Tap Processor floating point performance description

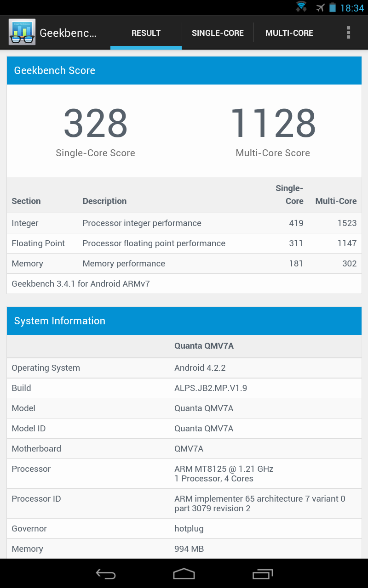click(x=154, y=243)
